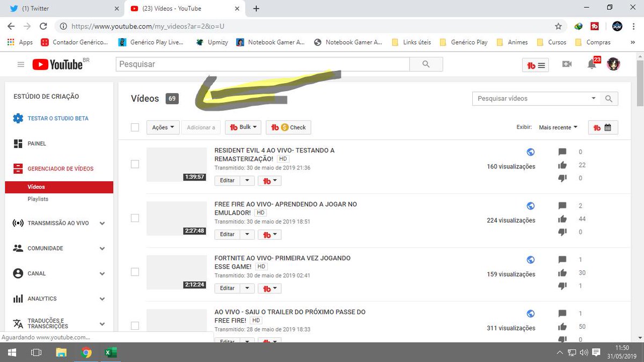Open a new Chrome tab
The height and width of the screenshot is (362, 644).
256,8
